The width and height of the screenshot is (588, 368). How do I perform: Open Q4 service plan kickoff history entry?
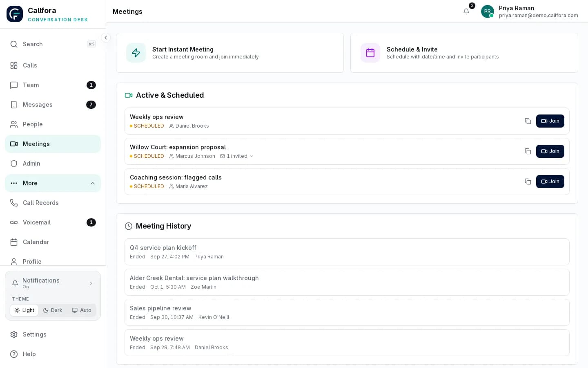(347, 252)
